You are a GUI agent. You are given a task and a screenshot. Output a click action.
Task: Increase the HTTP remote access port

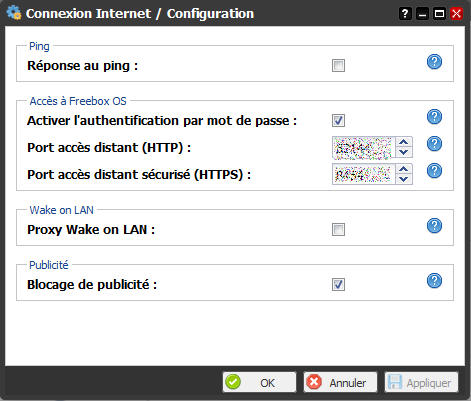point(404,142)
